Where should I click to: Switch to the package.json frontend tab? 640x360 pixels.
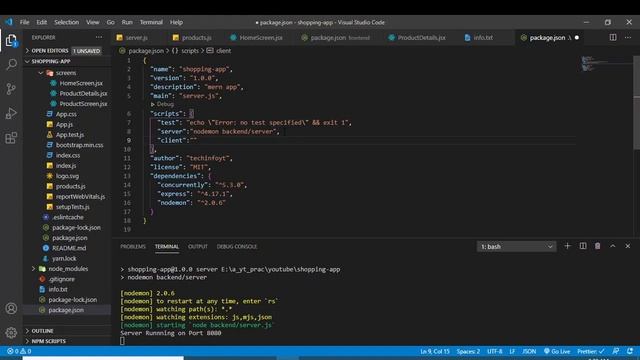pos(340,38)
